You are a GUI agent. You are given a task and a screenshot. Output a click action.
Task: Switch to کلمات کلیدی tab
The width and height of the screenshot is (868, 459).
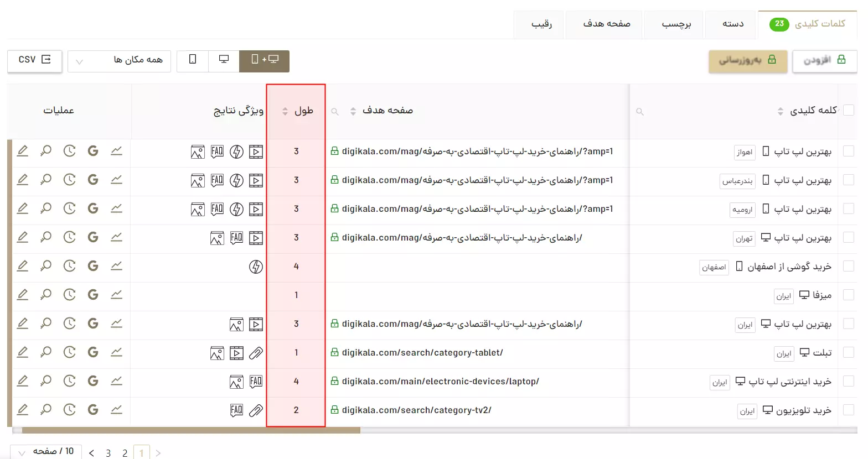pos(808,24)
